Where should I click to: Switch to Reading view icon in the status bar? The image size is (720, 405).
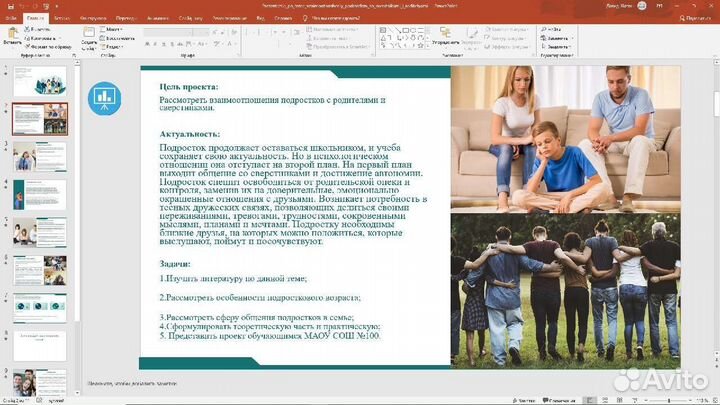tap(620, 401)
